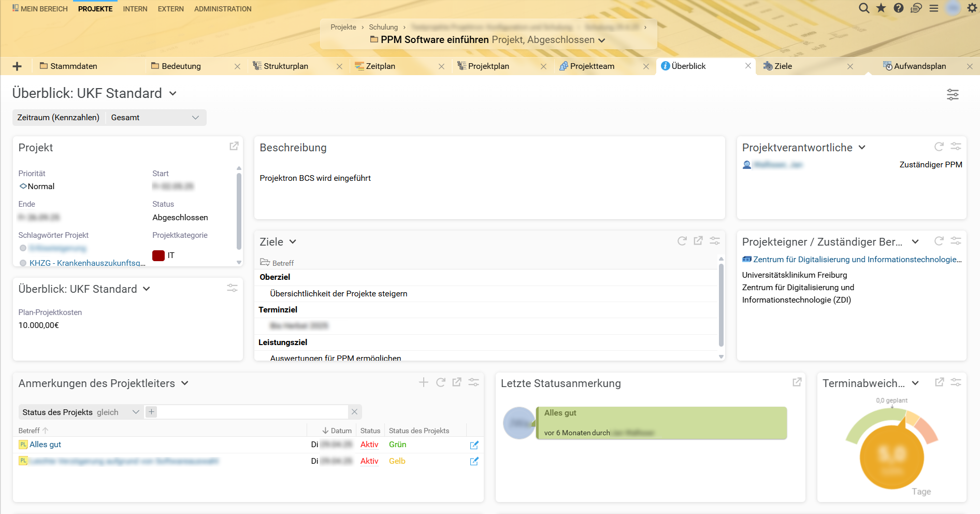The height and width of the screenshot is (514, 980).
Task: Click the favorites star in the top bar
Action: [881, 8]
